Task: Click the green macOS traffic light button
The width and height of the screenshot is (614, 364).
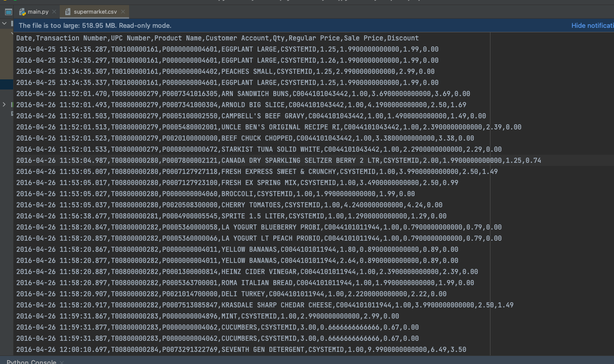Action: (15, 2)
